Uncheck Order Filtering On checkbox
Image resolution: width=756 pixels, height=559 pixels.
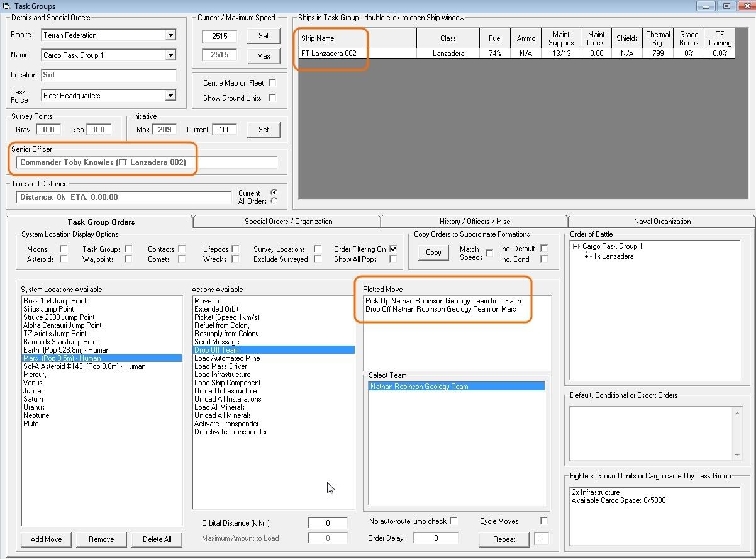[393, 249]
